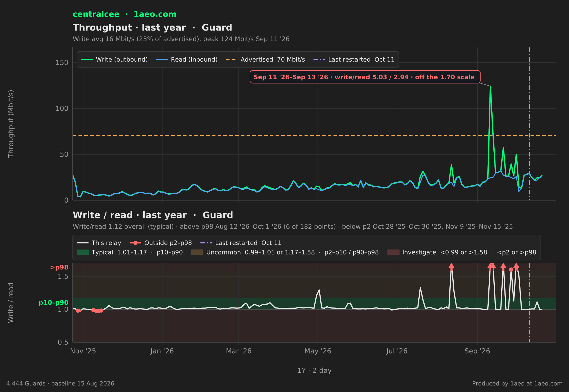Click the 1Y · 2-day range label

pyautogui.click(x=315, y=371)
